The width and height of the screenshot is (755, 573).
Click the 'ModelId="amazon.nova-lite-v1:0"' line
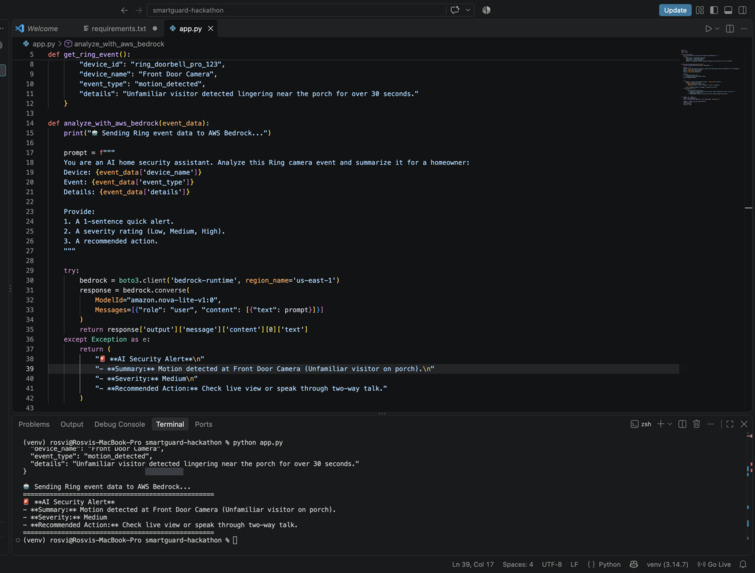(157, 300)
